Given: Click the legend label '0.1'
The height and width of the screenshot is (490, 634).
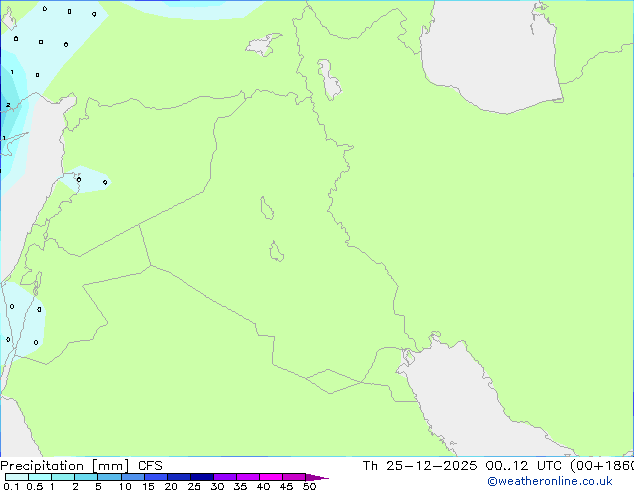Looking at the screenshot, I should point(11,486).
